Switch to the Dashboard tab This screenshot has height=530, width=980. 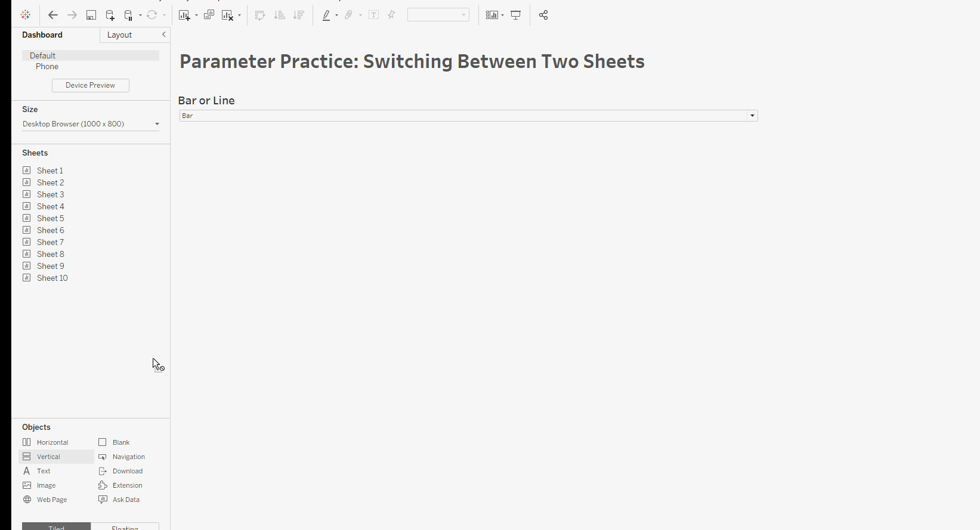tap(42, 35)
